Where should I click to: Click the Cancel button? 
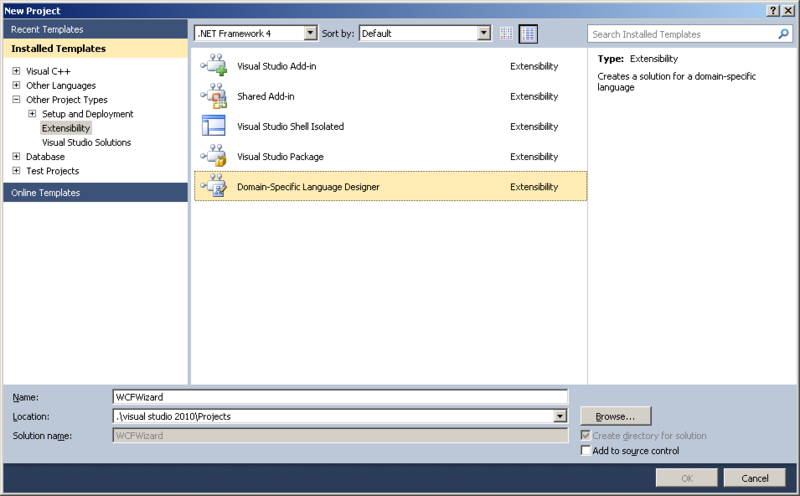[755, 478]
